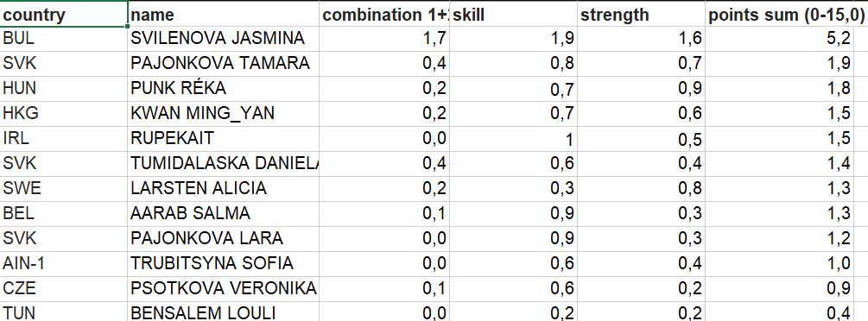Click the LARSTEN ALICIA name cell
Viewport: 868px width, 321px height.
(223, 188)
